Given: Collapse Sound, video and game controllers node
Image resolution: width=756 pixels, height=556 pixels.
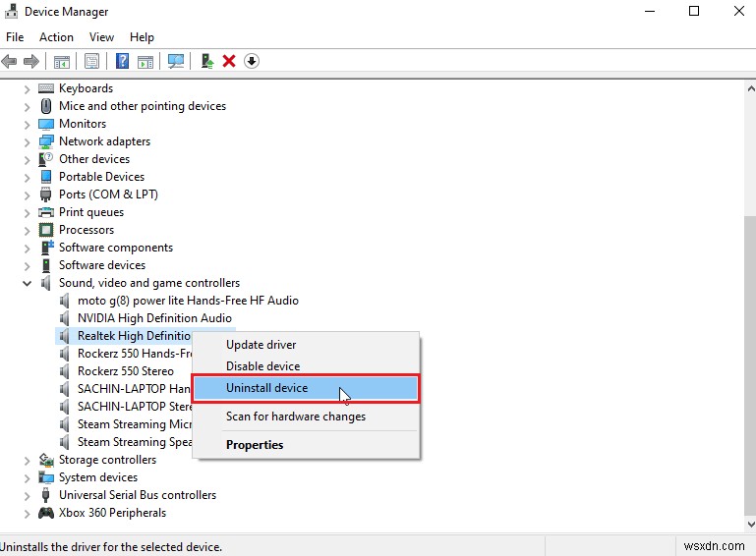Looking at the screenshot, I should (x=27, y=283).
